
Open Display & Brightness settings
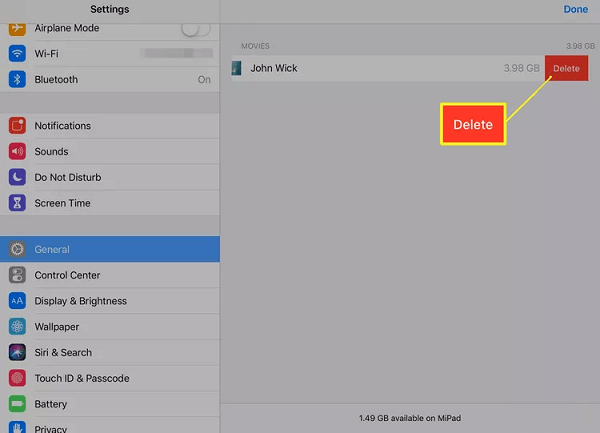[x=80, y=301]
